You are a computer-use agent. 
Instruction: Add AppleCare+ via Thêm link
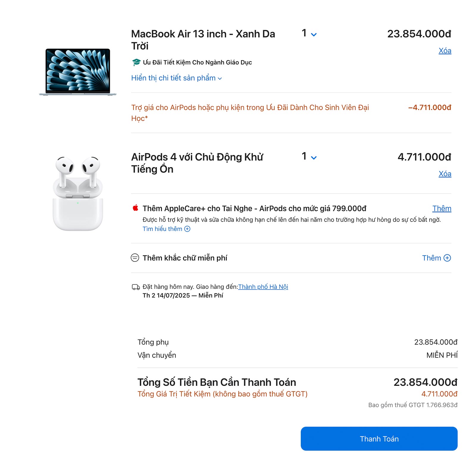point(442,209)
